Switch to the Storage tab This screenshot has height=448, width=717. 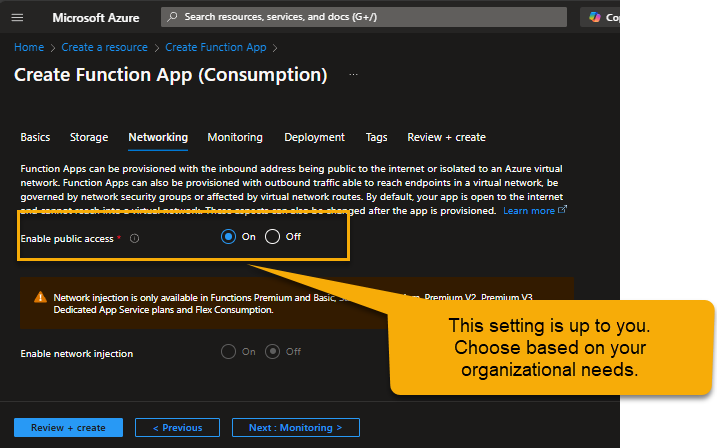click(x=89, y=137)
